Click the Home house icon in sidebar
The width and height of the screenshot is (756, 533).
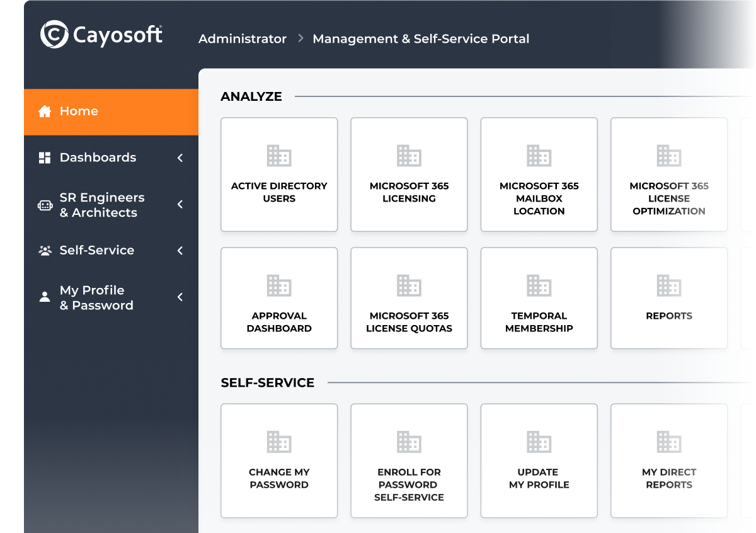pyautogui.click(x=45, y=112)
